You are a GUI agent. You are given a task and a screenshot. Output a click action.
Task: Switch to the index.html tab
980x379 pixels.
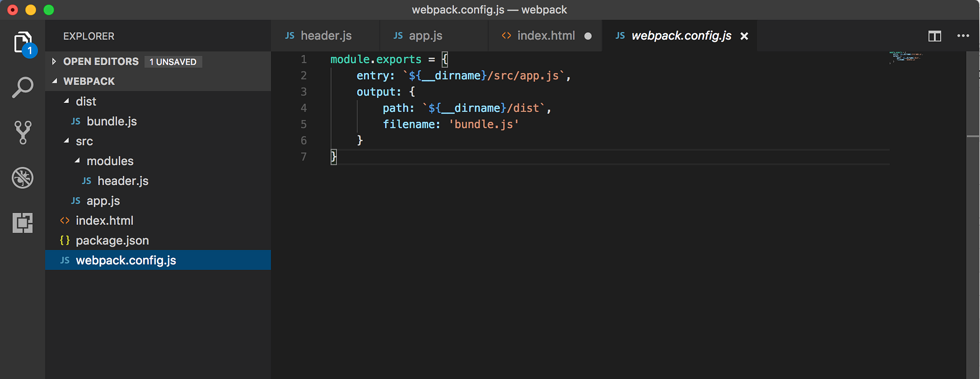point(545,36)
